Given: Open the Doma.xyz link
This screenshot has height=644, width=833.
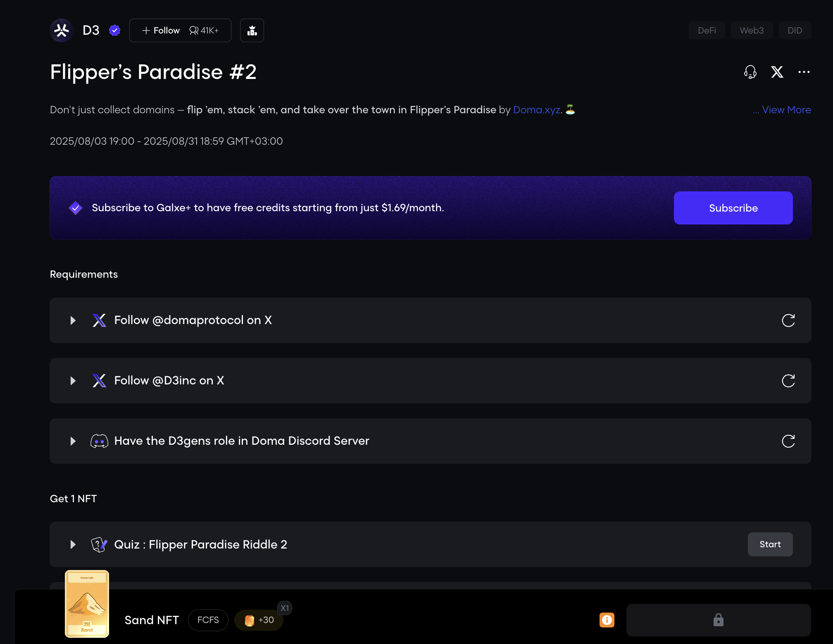Looking at the screenshot, I should [536, 110].
